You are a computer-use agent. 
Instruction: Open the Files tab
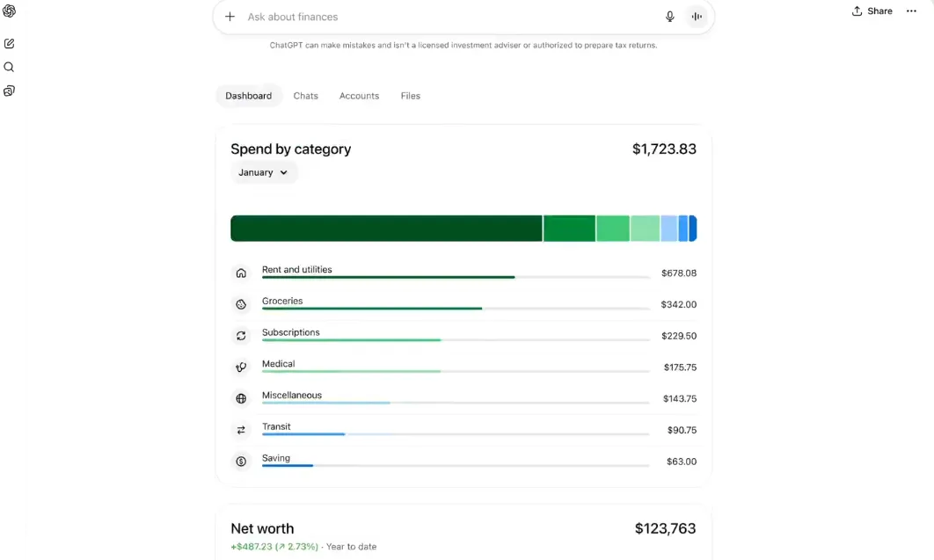[x=411, y=96]
